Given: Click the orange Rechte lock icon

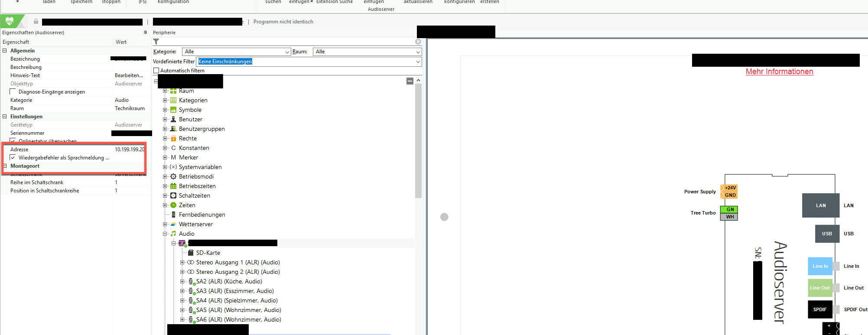Looking at the screenshot, I should tap(173, 138).
